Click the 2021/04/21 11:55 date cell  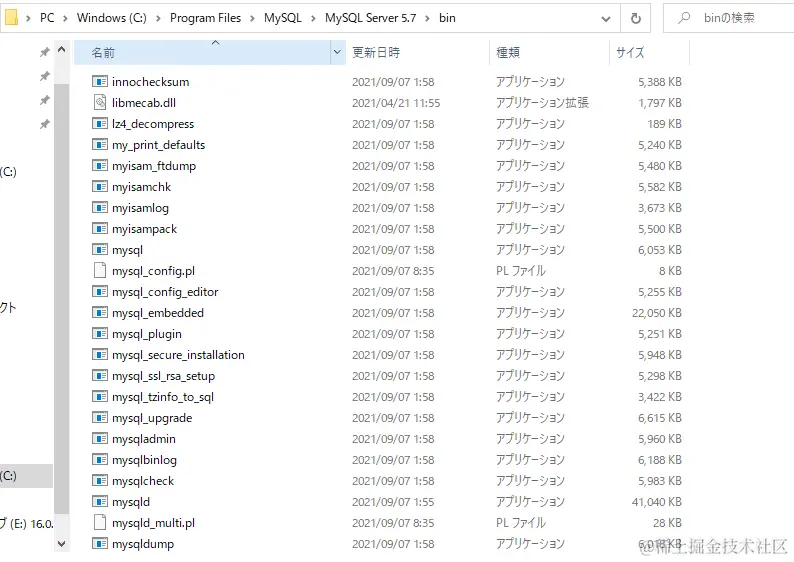(x=396, y=103)
